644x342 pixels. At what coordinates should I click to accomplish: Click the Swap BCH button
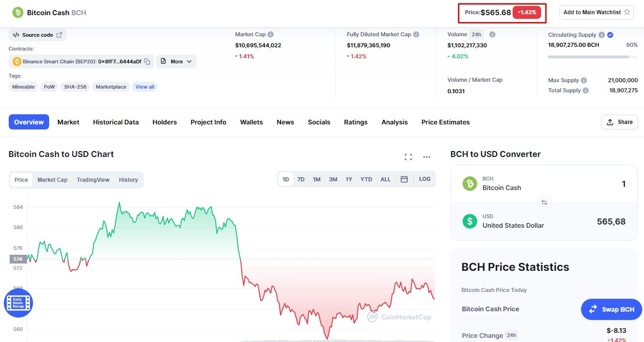pos(612,309)
